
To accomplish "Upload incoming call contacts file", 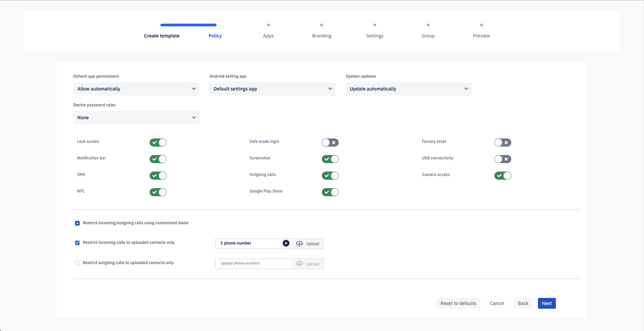I will pyautogui.click(x=308, y=244).
